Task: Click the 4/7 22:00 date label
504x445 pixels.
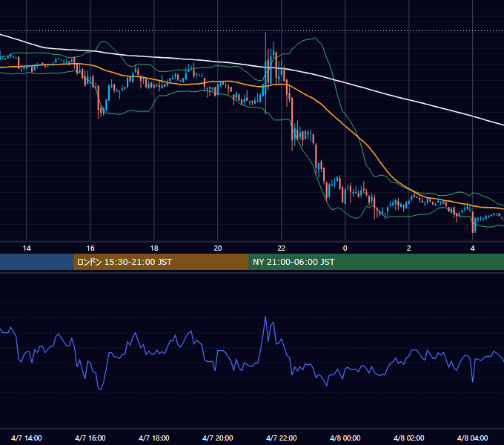Action: click(x=281, y=438)
